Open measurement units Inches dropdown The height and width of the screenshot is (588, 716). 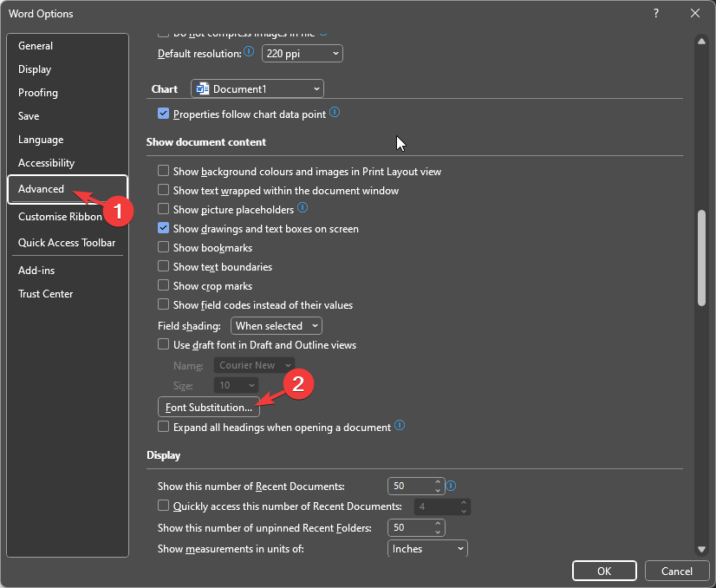(427, 548)
